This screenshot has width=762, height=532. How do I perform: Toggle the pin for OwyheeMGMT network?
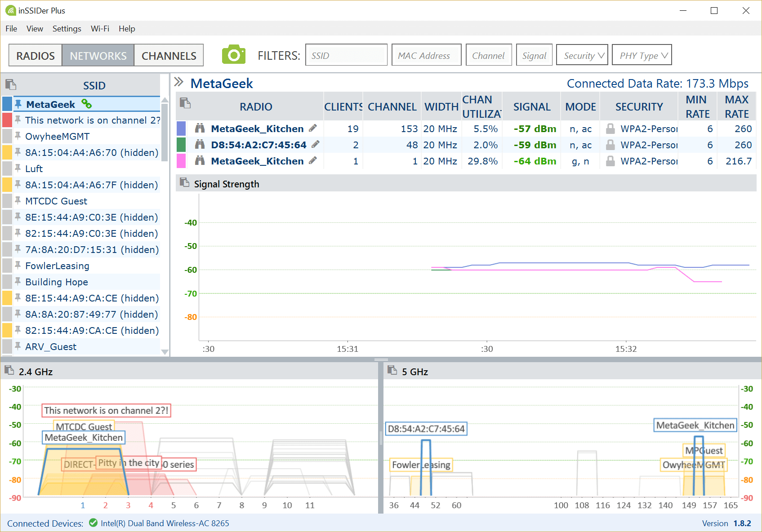pos(18,136)
